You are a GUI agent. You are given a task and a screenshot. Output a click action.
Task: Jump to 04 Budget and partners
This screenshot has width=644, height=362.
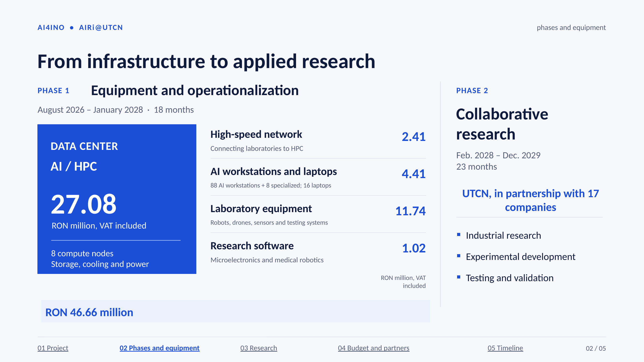point(374,348)
